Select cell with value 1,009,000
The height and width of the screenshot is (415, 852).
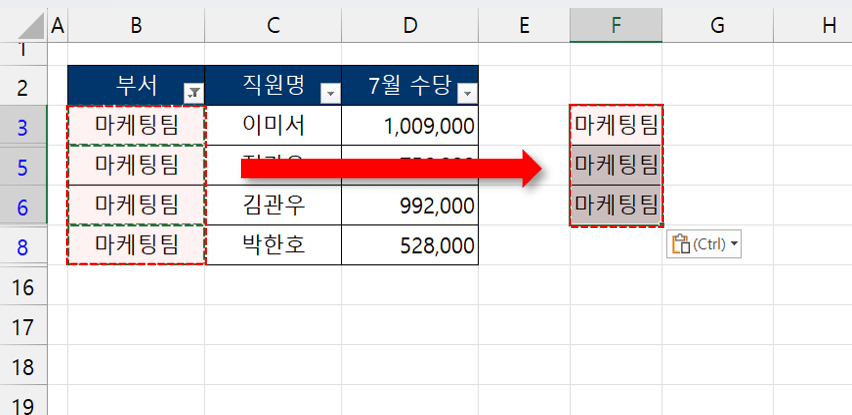[x=410, y=125]
